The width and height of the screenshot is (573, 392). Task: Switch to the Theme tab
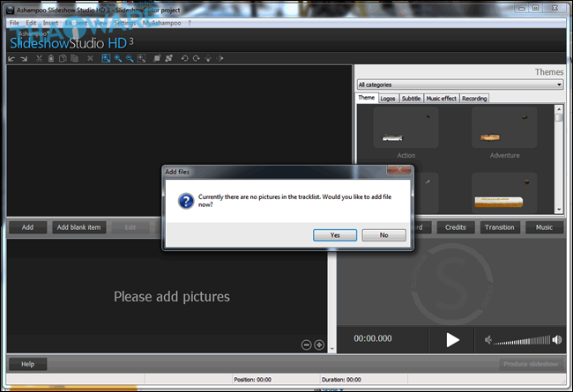pyautogui.click(x=366, y=98)
